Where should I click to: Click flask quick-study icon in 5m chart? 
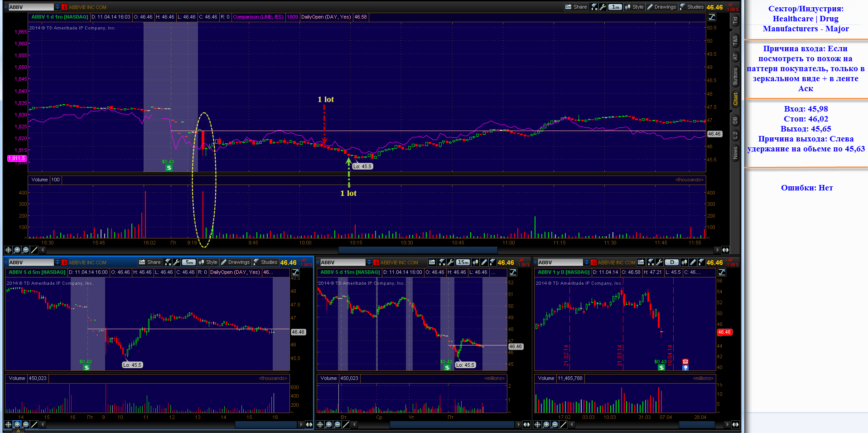pyautogui.click(x=168, y=262)
